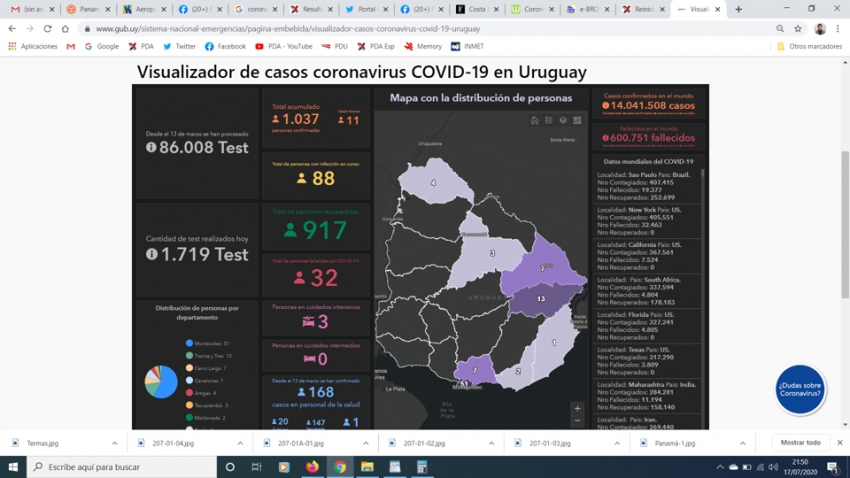This screenshot has width=850, height=478.
Task: Switch to the e-BRO browser tab
Action: pos(588,9)
